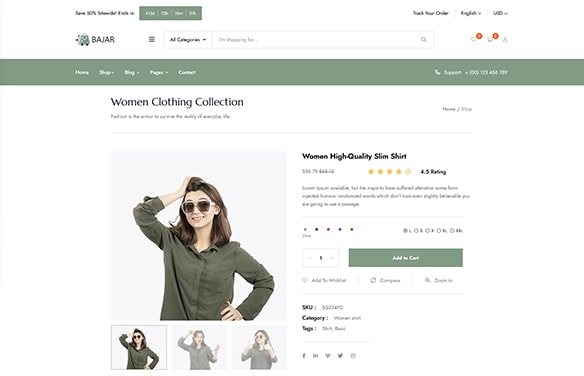Viewport: 584px width, 376px height.
Task: Share product on LinkedIn icon
Action: tap(315, 356)
